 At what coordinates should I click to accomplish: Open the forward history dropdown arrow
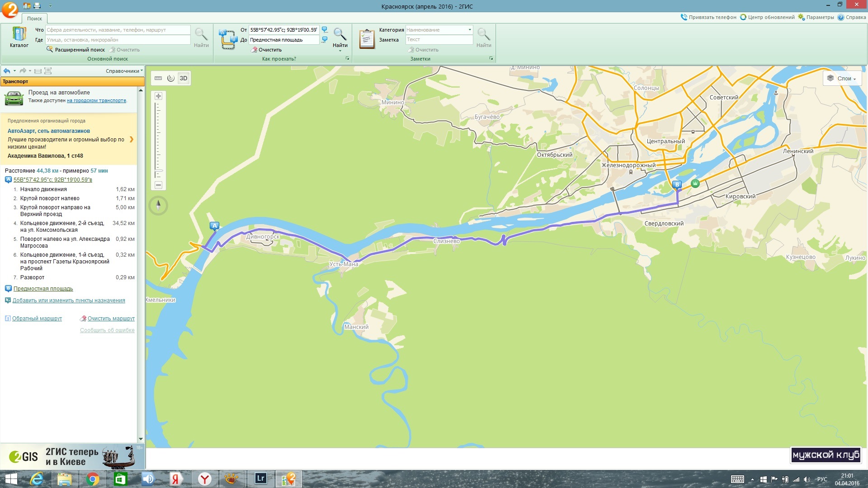(x=30, y=71)
